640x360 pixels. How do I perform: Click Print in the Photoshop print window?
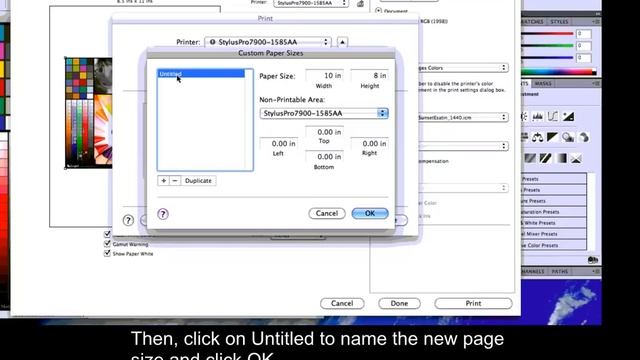(x=473, y=303)
